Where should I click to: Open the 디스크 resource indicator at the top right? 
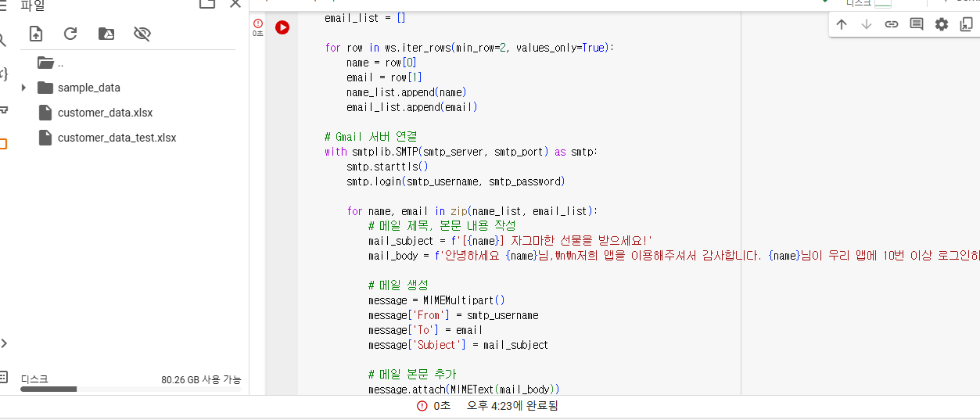(868, 4)
